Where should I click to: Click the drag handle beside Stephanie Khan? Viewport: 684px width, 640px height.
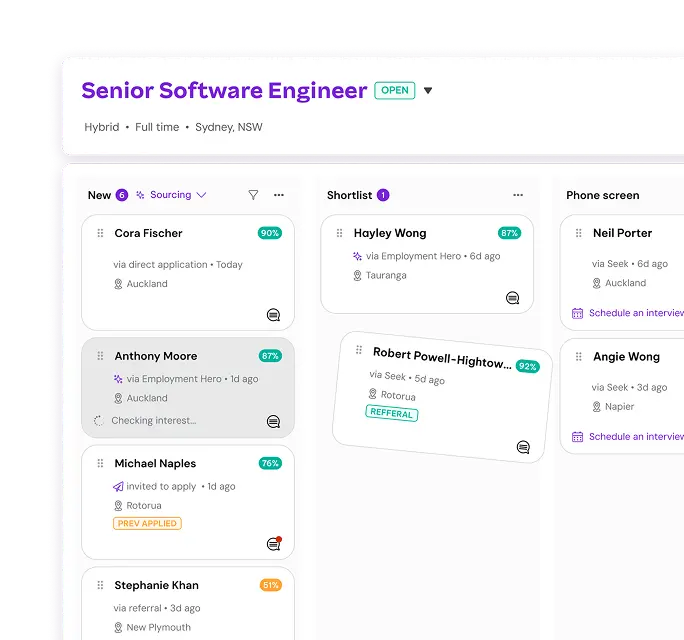pos(100,585)
